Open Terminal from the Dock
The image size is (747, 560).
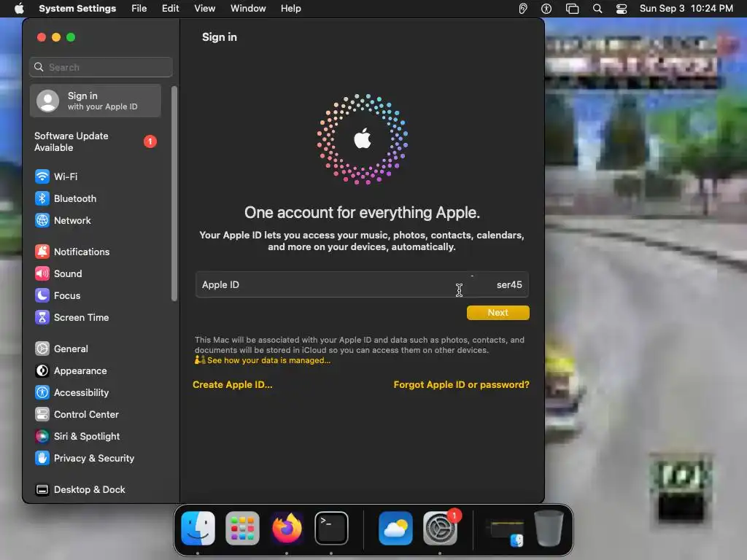[331, 528]
